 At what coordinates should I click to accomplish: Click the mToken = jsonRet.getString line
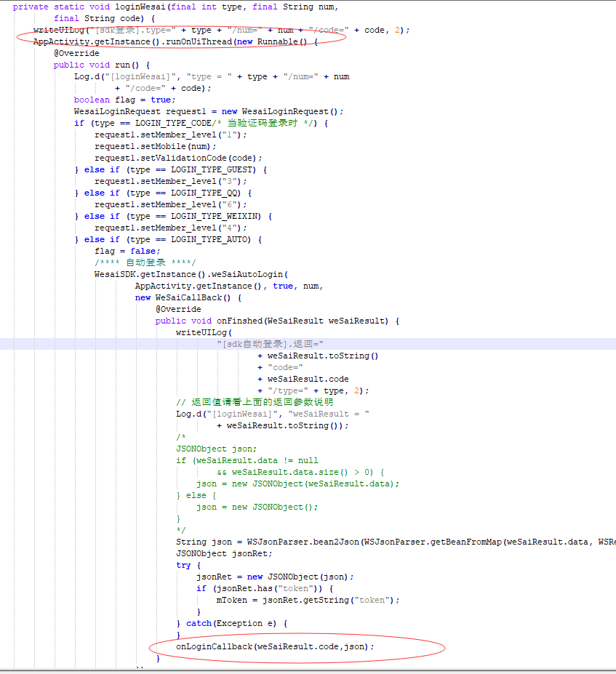tap(308, 599)
